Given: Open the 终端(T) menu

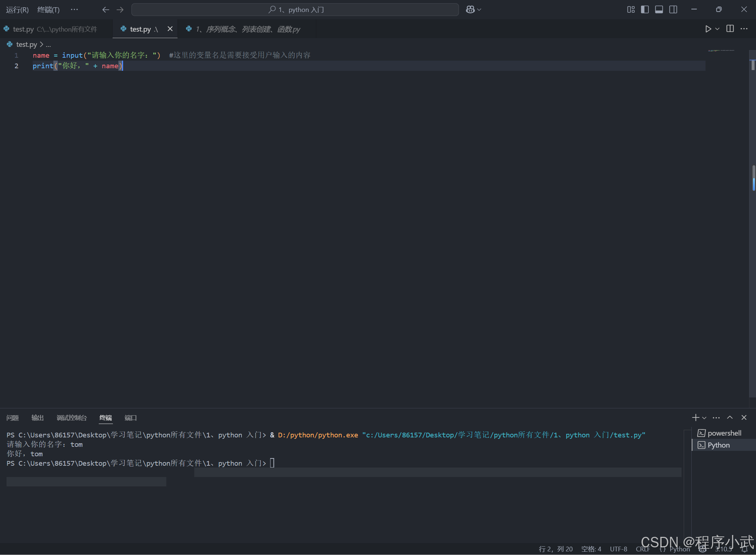Looking at the screenshot, I should [x=48, y=10].
